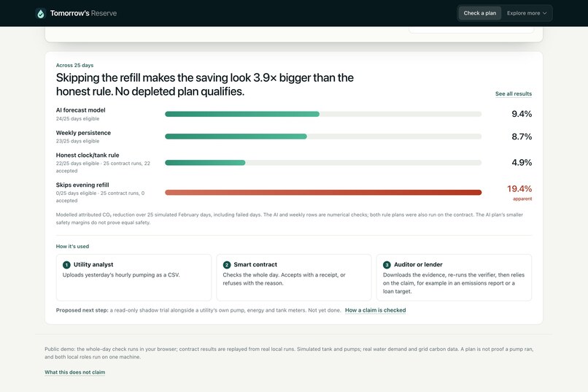Click the 'apparent' label under 19.4%
Image resolution: width=588 pixels, height=392 pixels.
522,199
